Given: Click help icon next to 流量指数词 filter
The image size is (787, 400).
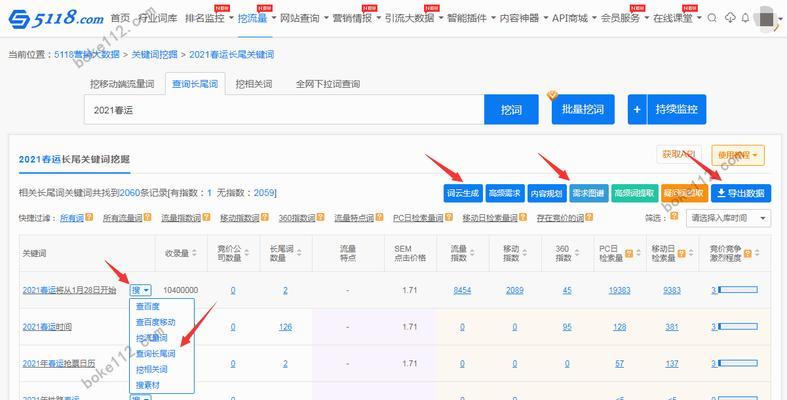Looking at the screenshot, I should point(206,217).
